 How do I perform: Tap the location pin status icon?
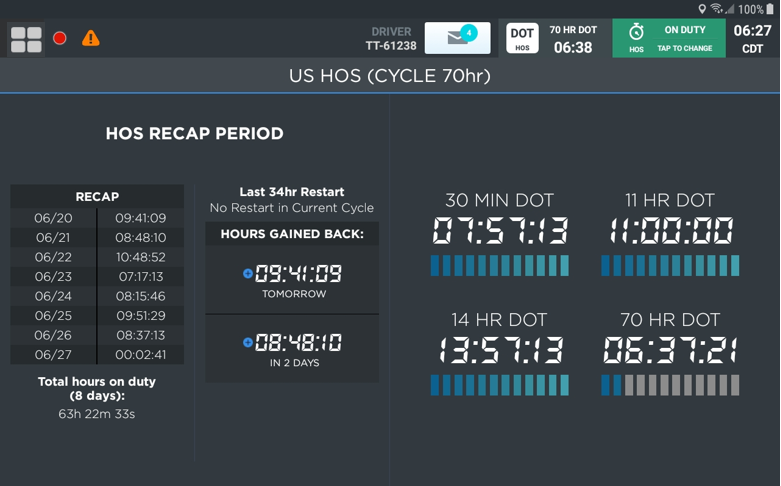[x=702, y=8]
